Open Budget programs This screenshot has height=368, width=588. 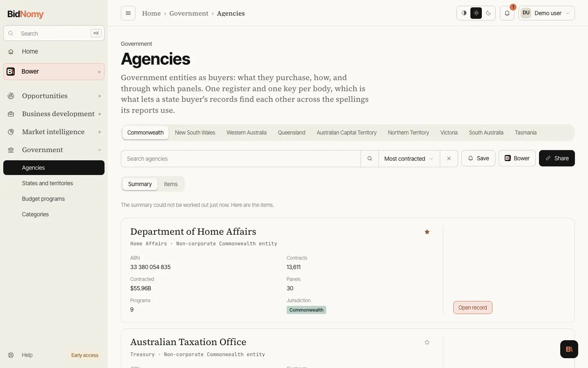[54, 199]
